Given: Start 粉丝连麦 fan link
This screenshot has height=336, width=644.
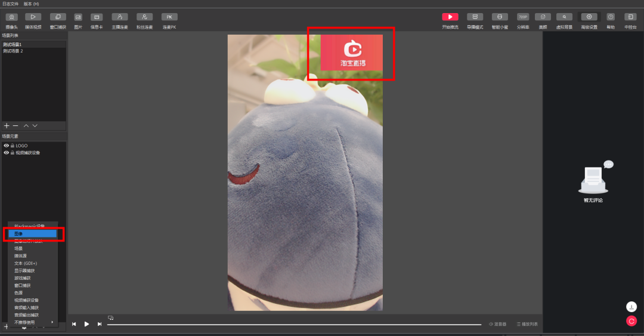Looking at the screenshot, I should (x=144, y=20).
